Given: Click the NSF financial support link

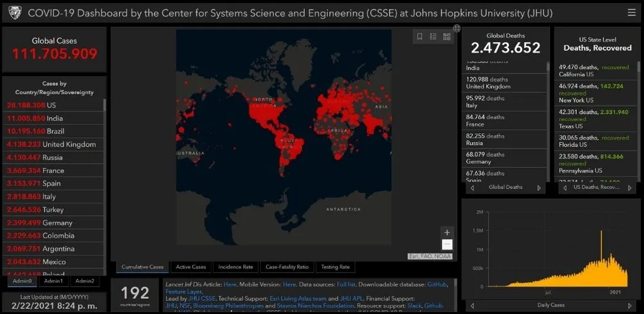Looking at the screenshot, I should pyautogui.click(x=184, y=306).
